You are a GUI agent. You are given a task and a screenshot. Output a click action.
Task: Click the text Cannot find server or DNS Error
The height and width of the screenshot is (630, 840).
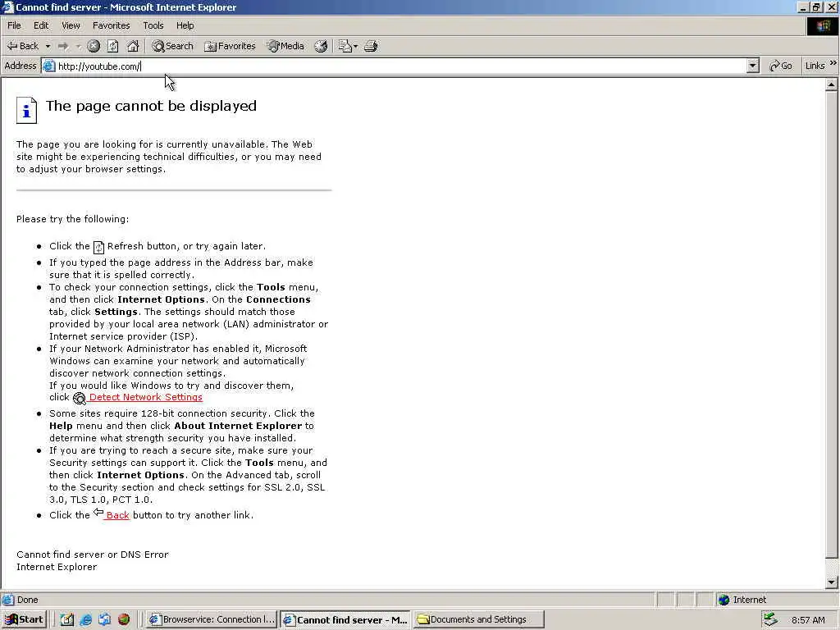click(x=92, y=555)
